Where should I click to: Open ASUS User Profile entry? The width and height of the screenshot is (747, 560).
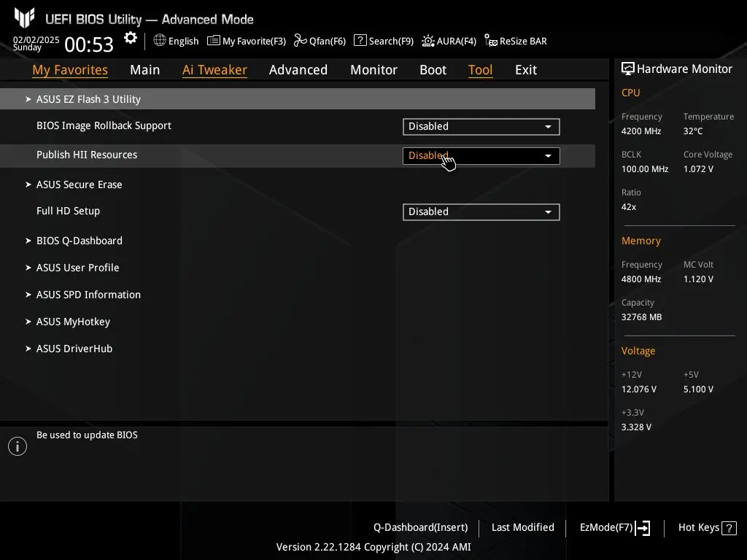click(x=77, y=268)
